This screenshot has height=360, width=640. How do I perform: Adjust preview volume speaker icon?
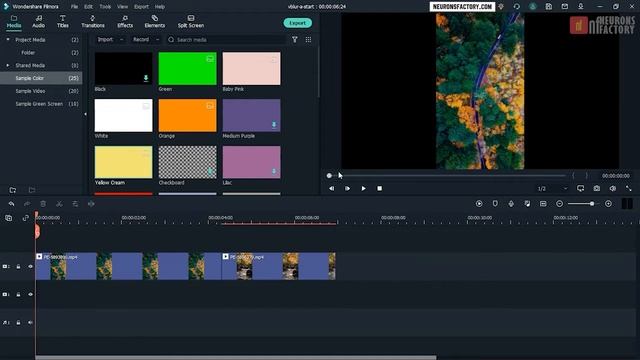tap(613, 189)
